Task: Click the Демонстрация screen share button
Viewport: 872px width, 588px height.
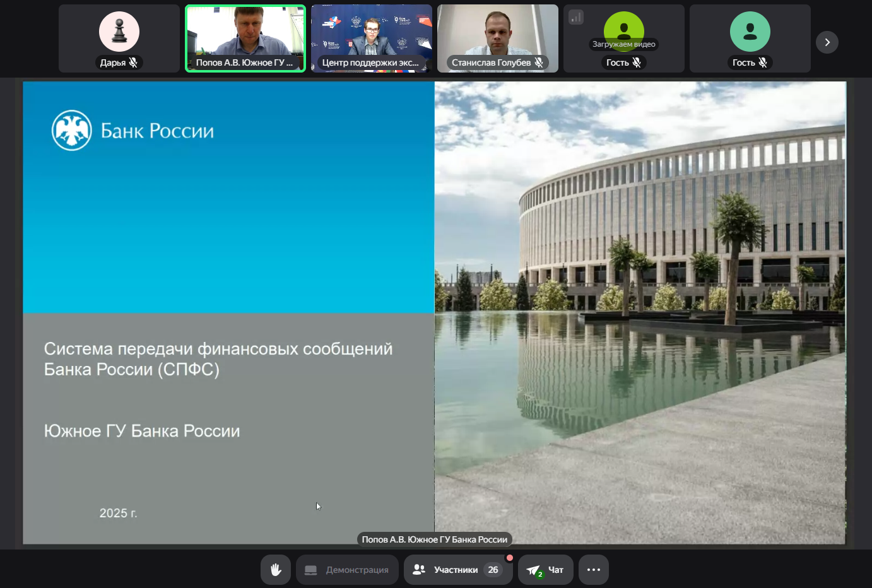Action: pyautogui.click(x=347, y=570)
